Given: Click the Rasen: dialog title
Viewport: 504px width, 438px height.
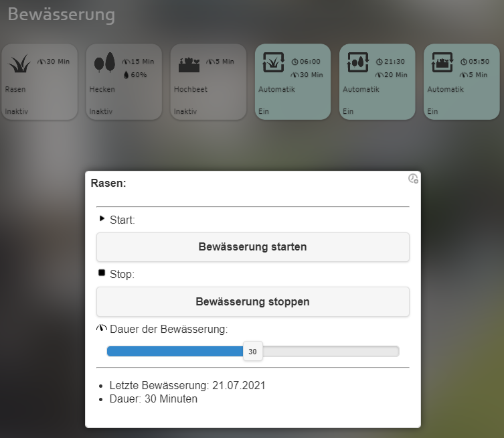Looking at the screenshot, I should [108, 183].
